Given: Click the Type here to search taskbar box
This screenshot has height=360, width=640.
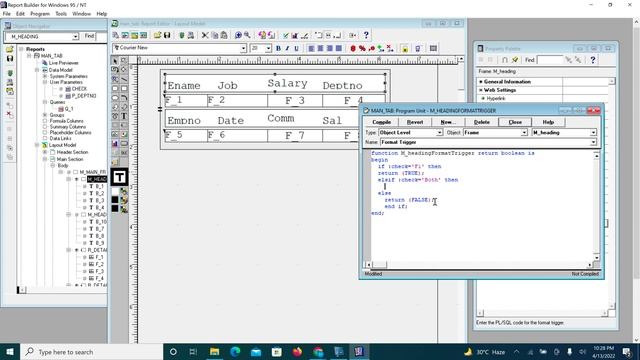Looking at the screenshot, I should tap(92, 352).
